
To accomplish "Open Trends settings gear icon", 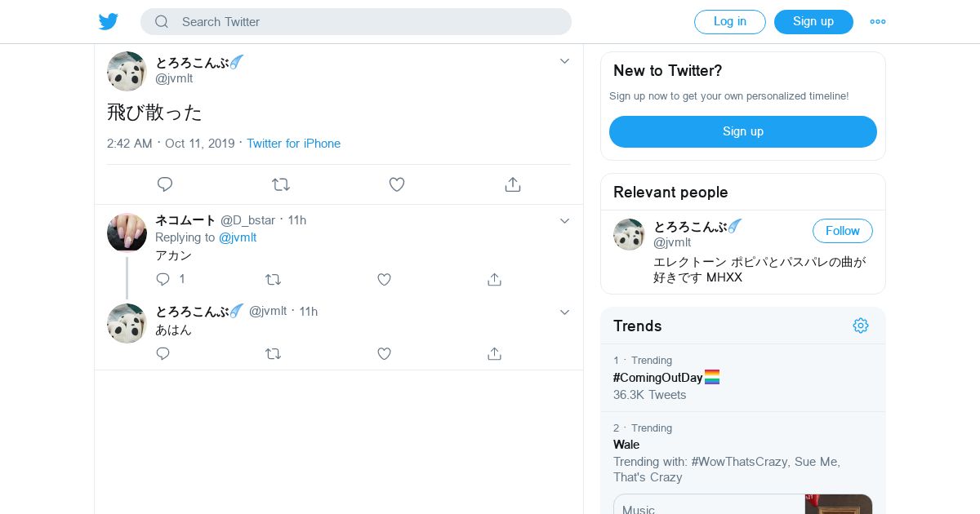I will (861, 326).
